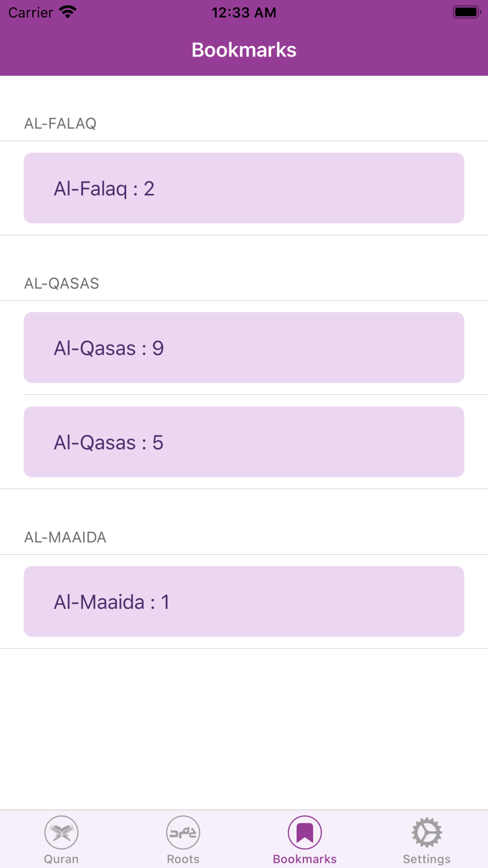
Task: Switch to the Roots tab
Action: 183,839
